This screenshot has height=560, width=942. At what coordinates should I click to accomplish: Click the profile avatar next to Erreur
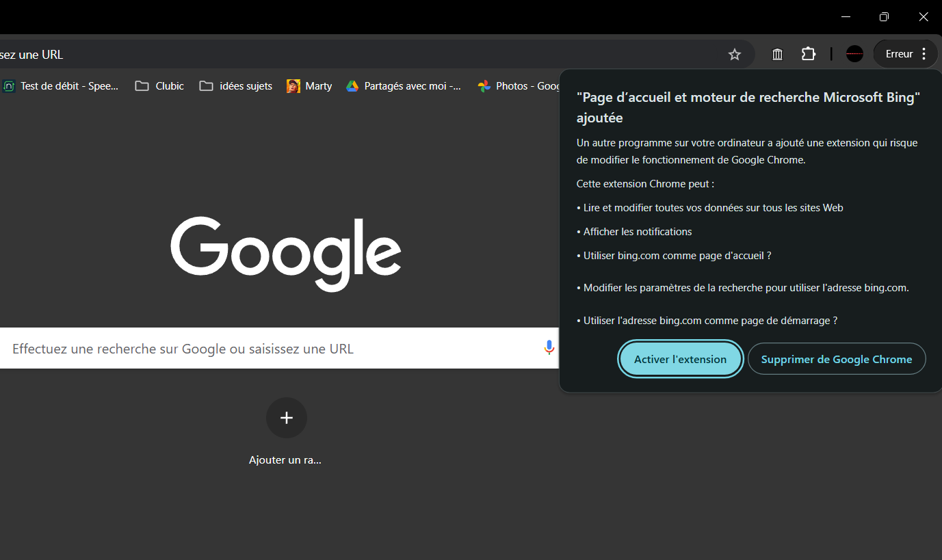[x=854, y=53]
